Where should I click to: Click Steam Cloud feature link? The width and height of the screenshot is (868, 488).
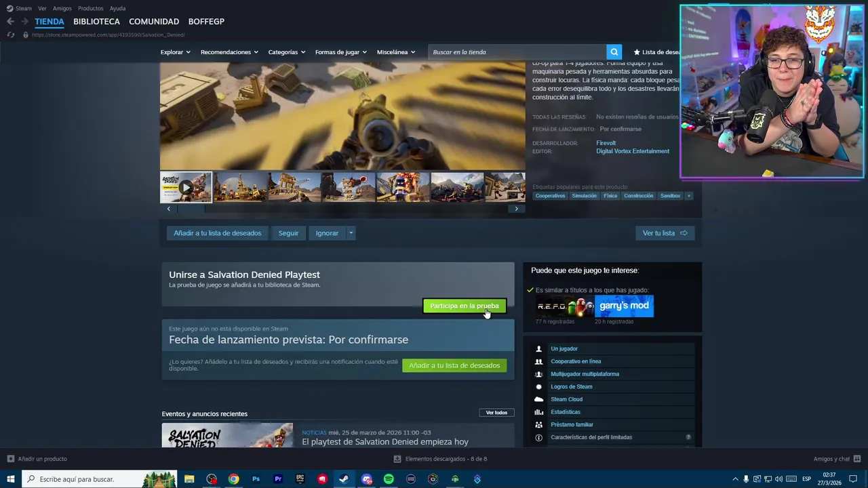coord(567,399)
